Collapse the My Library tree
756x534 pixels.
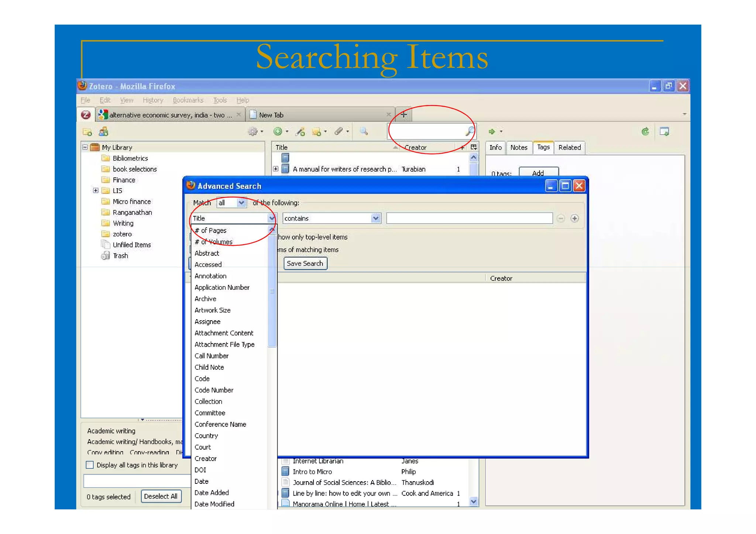tap(85, 147)
